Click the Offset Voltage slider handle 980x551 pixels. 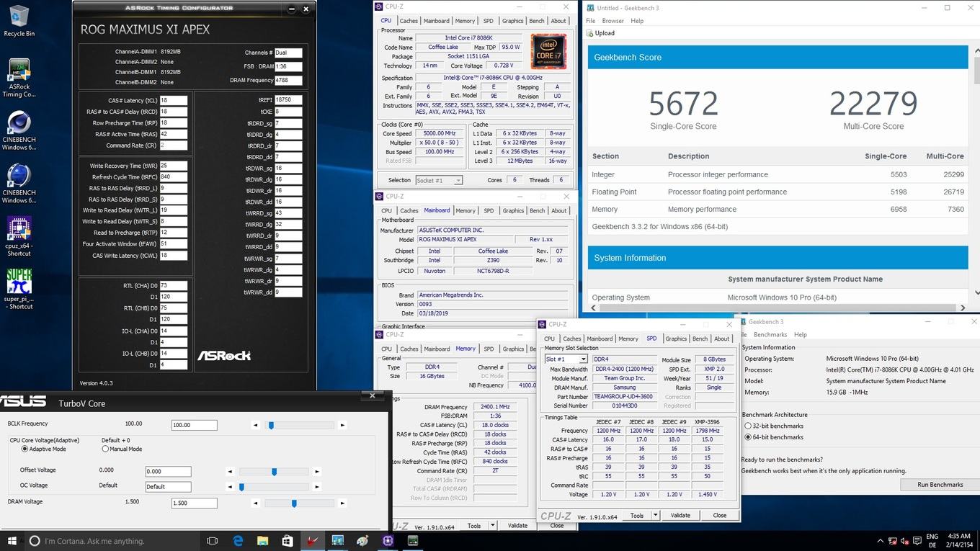[x=274, y=472]
